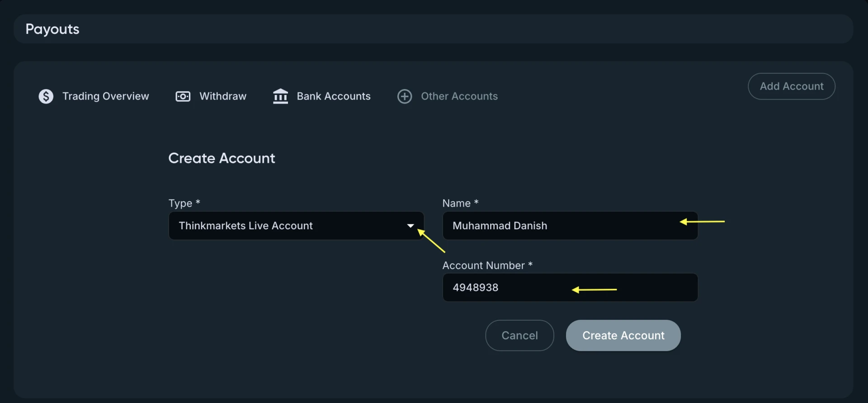Click the Type field label
Viewport: 868px width, 403px height.
click(x=181, y=204)
